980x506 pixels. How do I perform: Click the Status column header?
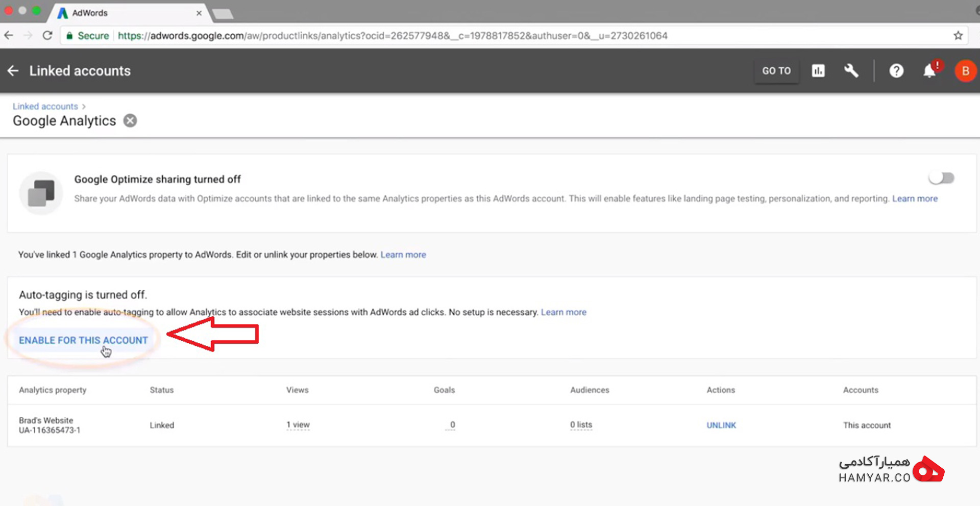(162, 390)
